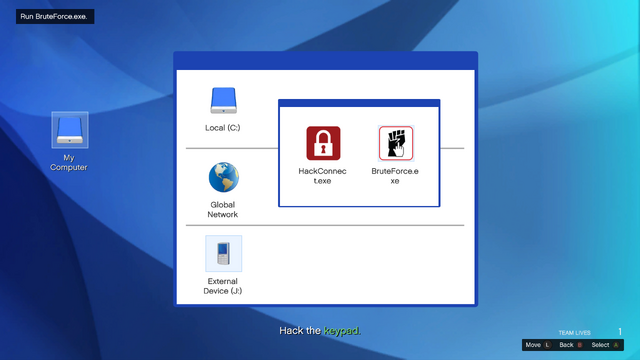Click the My Computer text label
This screenshot has height=360, width=640.
(69, 162)
